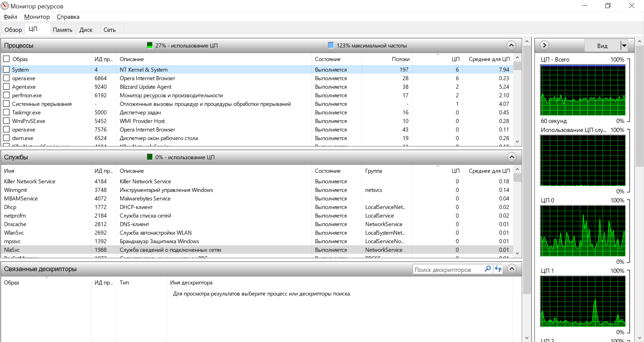Select the Winmgmt service row
This screenshot has width=644, height=342.
[257, 190]
